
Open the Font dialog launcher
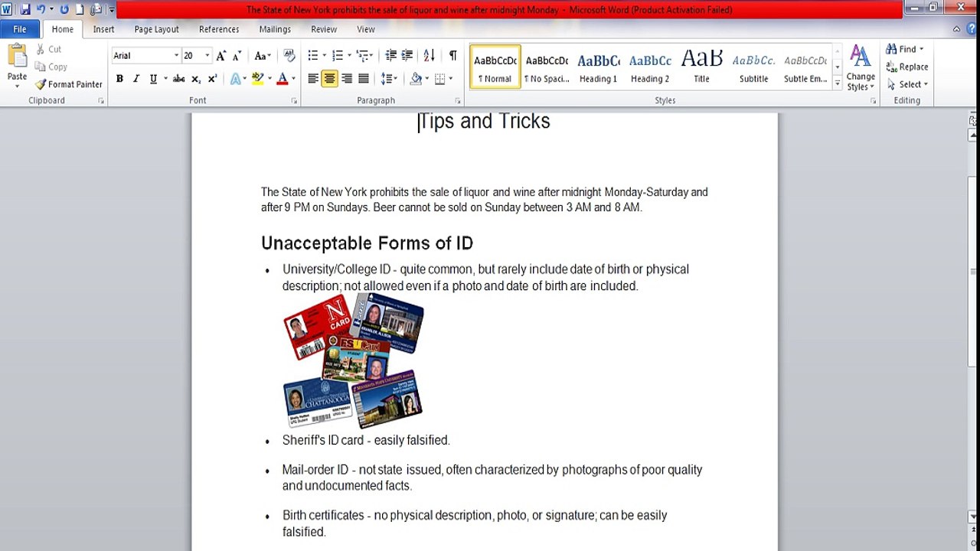(x=294, y=101)
